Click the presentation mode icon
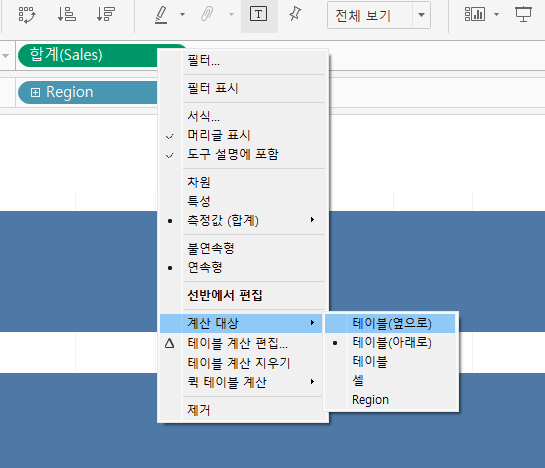Viewport: 545px width, 468px height. point(523,15)
